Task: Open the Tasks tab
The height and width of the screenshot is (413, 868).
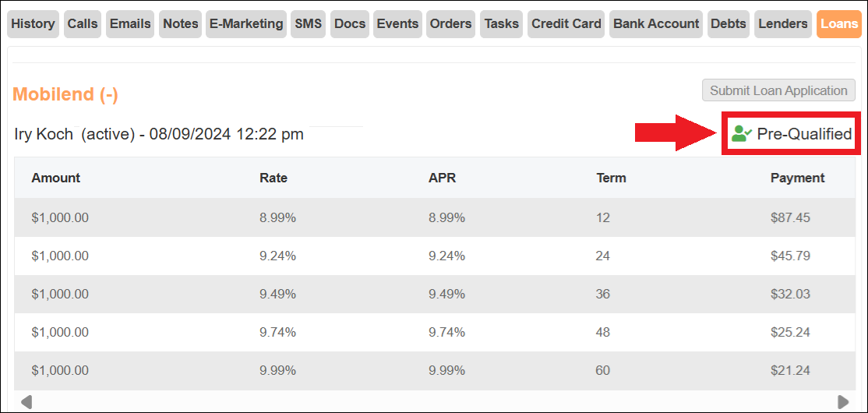Action: point(502,24)
